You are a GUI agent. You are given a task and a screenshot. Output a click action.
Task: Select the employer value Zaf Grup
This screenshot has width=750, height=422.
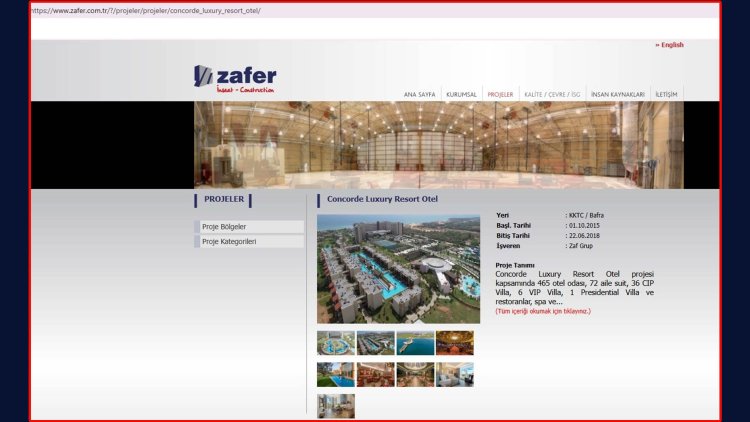tap(581, 245)
